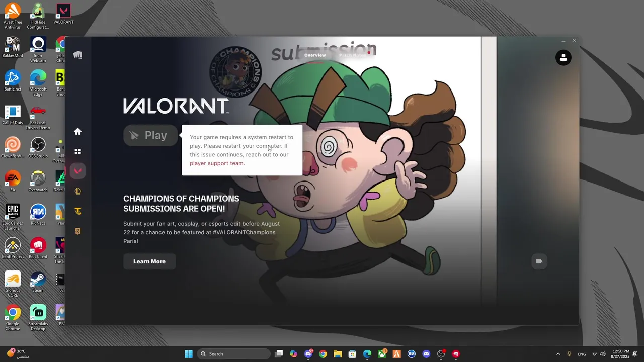
Task: Select the Epic Games Launcher desktop shortcut
Action: pos(13,217)
